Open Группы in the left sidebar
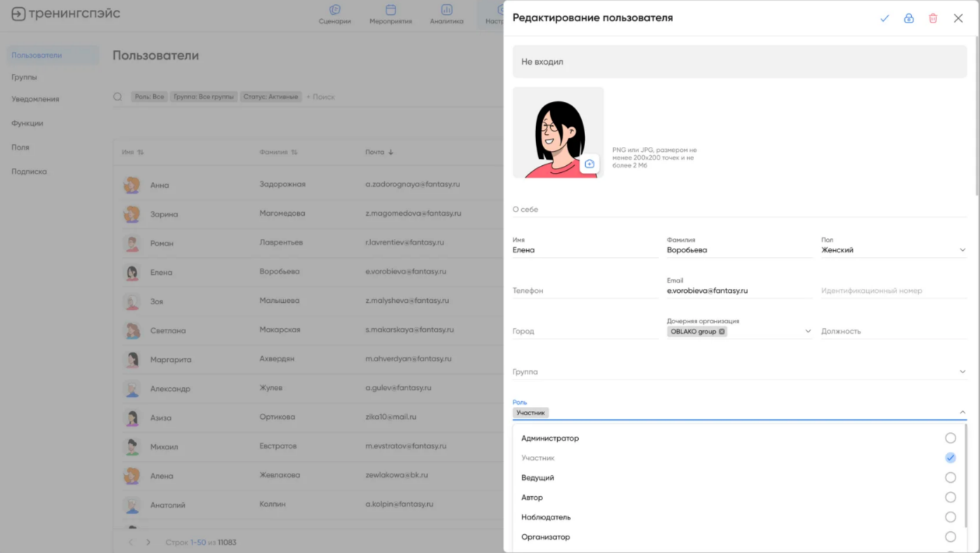980x553 pixels. pos(25,77)
